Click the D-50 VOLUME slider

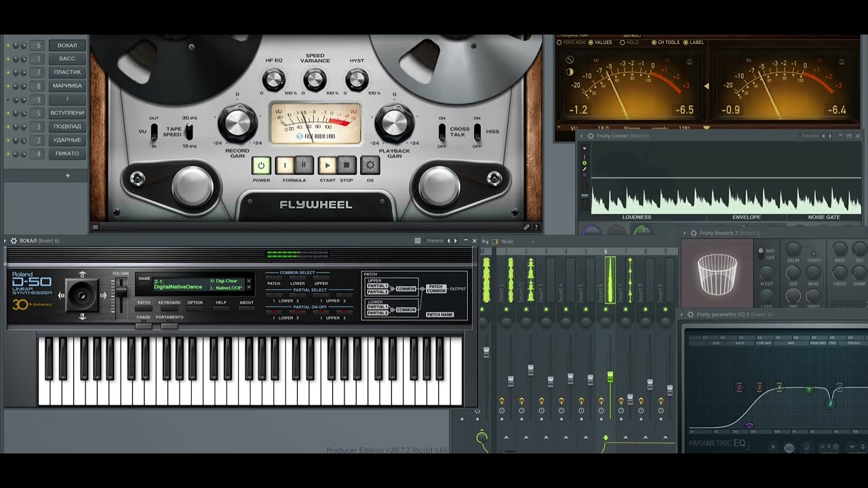coord(121,291)
